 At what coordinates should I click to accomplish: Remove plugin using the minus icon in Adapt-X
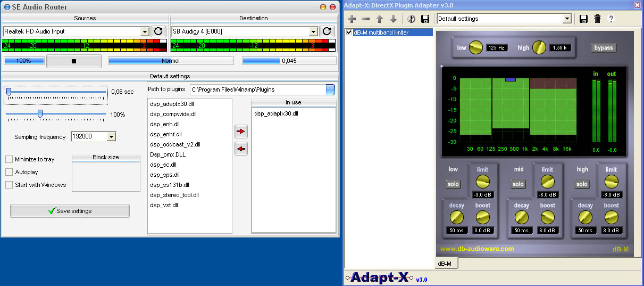365,19
